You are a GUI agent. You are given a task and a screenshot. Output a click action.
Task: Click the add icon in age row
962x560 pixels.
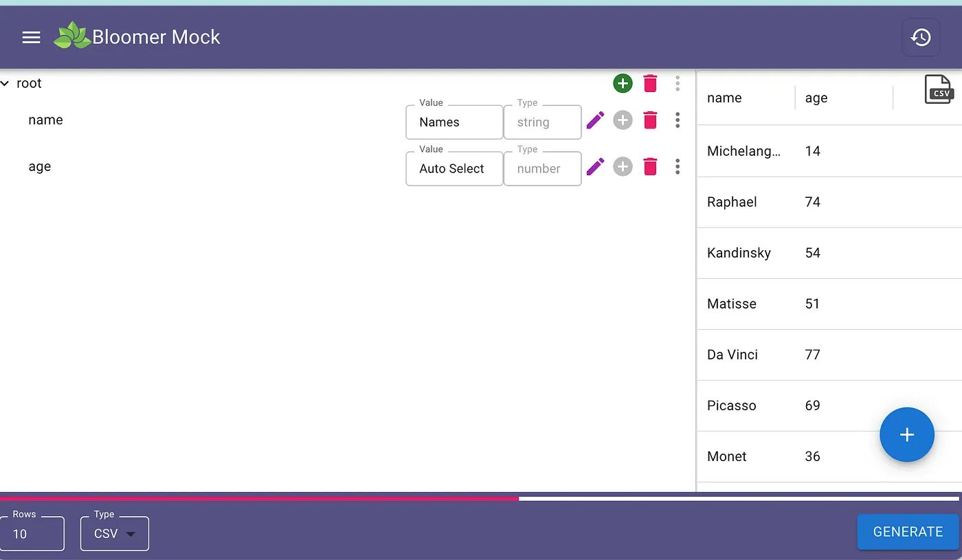click(x=623, y=166)
